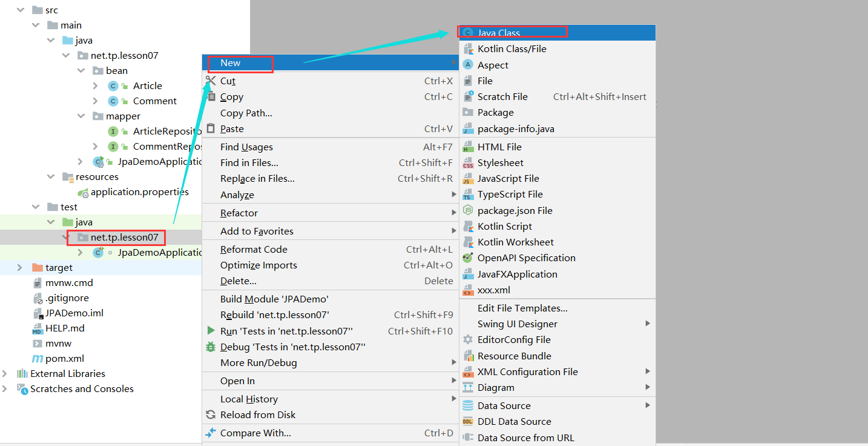Click the pom.xml Maven icon
Image resolution: width=868 pixels, height=446 pixels.
38,358
